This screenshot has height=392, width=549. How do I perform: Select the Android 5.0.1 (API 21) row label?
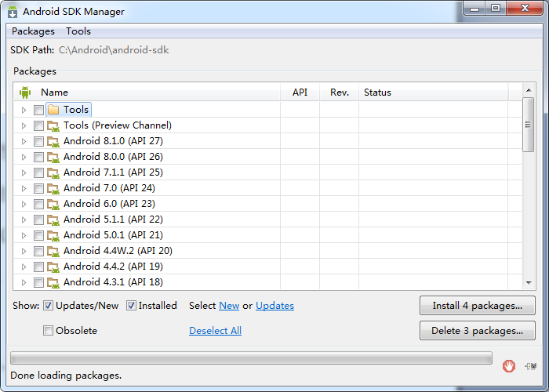(113, 235)
